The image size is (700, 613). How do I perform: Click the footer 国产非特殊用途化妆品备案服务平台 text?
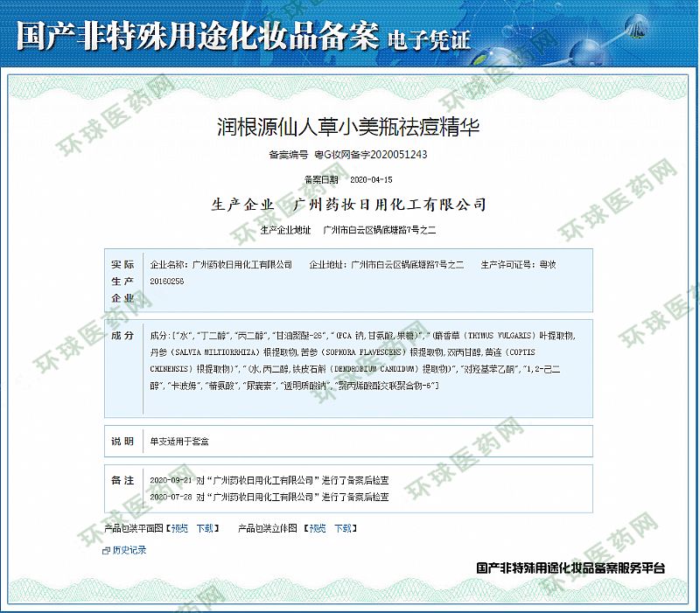coord(570,568)
